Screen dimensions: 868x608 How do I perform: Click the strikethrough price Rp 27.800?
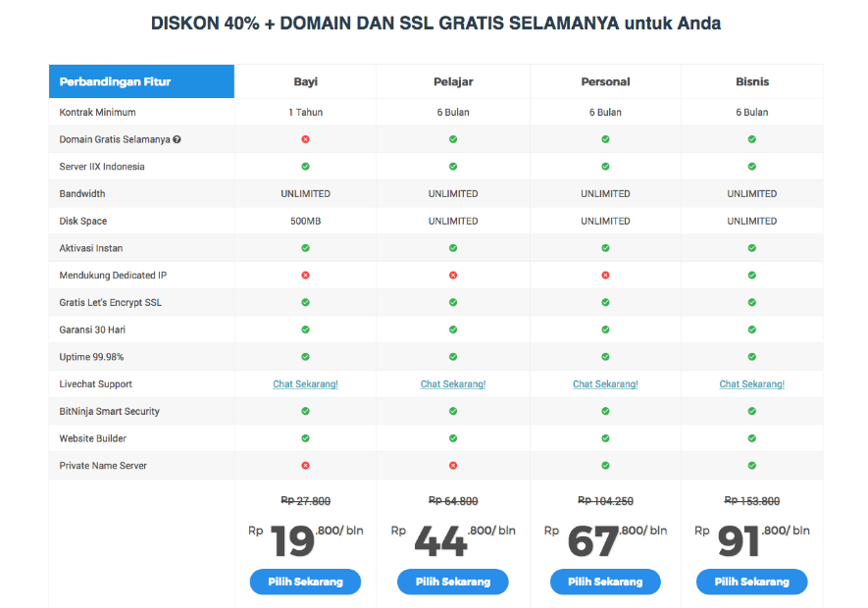(x=306, y=500)
